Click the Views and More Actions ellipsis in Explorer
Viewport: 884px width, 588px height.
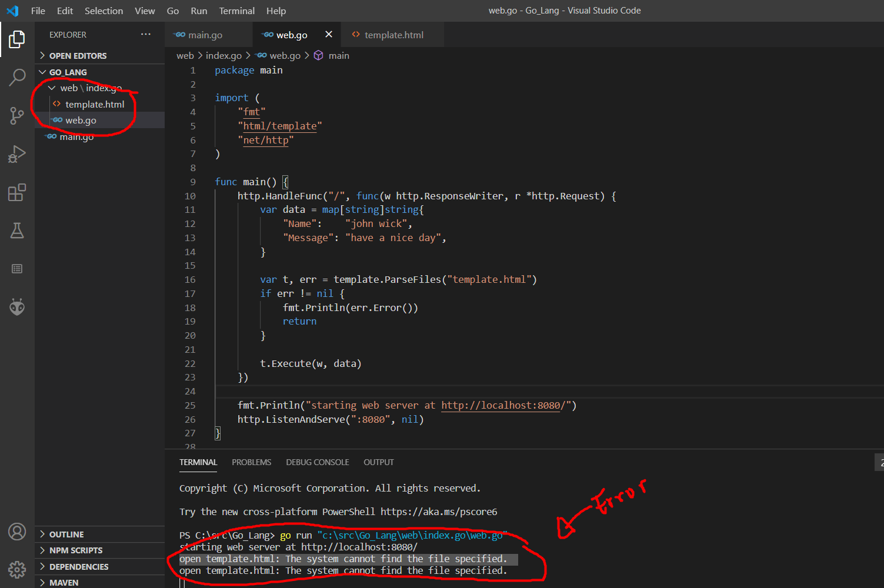pos(145,34)
